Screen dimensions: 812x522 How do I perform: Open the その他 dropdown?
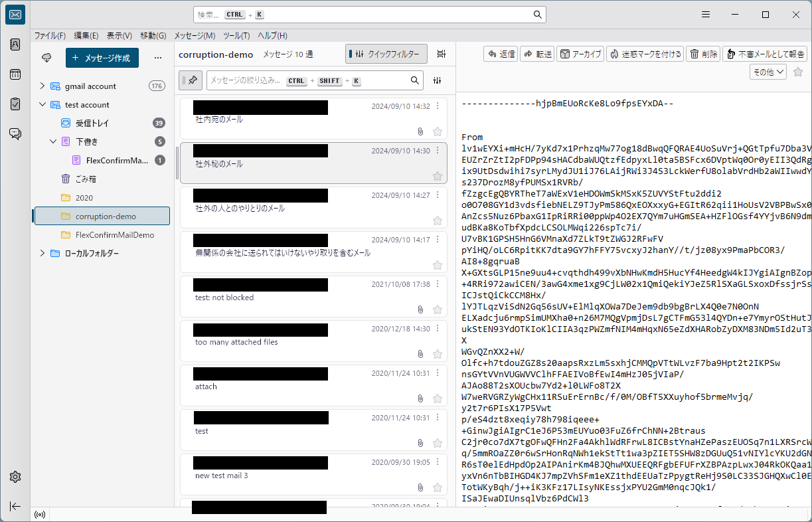[x=768, y=72]
